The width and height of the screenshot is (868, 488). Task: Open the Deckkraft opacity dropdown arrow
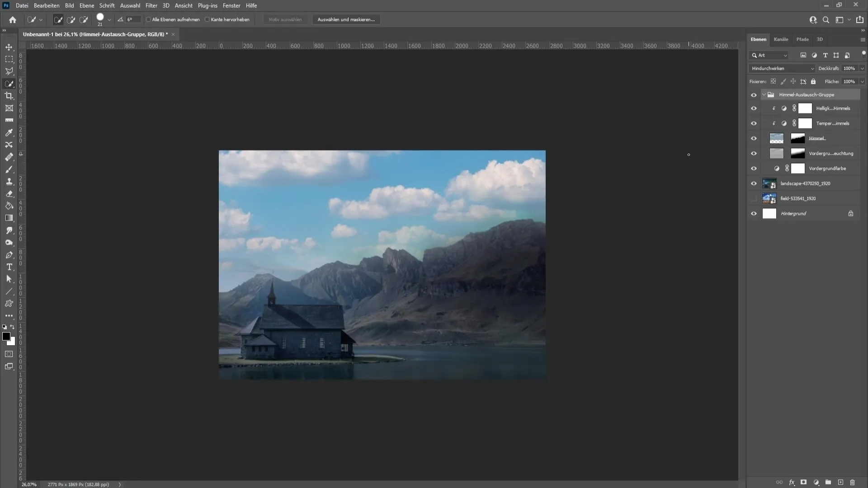tap(862, 68)
